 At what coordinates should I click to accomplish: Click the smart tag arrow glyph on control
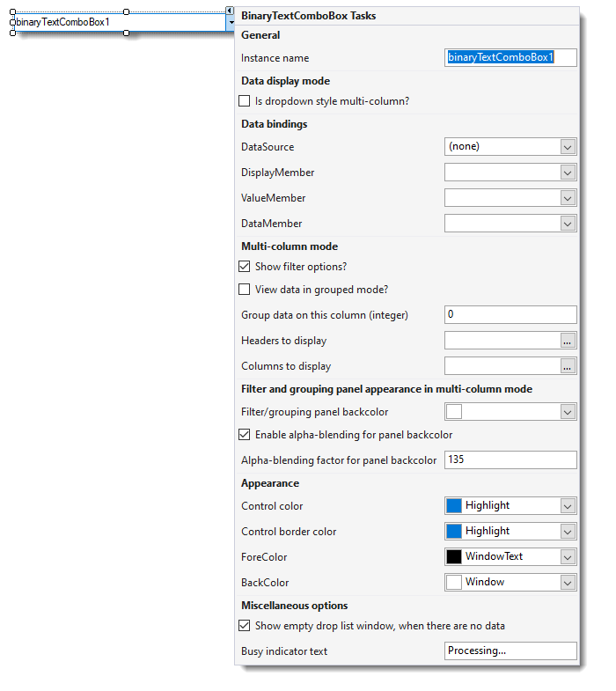(230, 11)
